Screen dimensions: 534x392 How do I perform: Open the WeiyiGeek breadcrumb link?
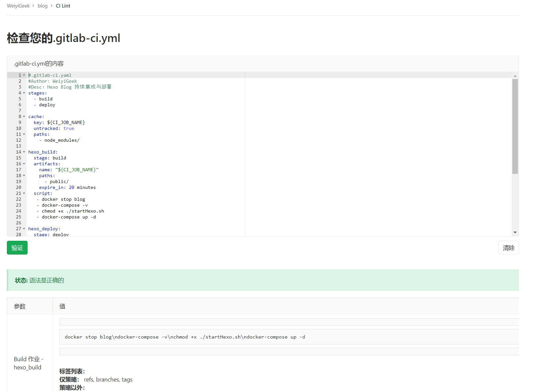click(x=18, y=6)
